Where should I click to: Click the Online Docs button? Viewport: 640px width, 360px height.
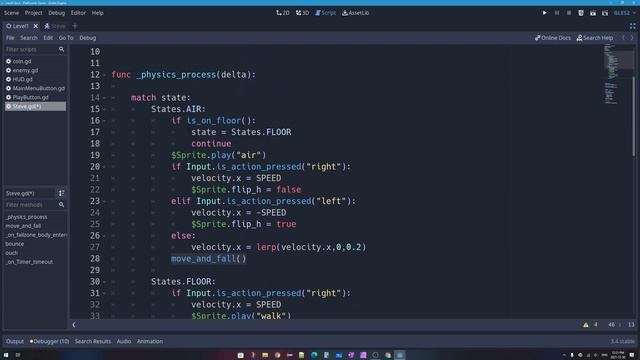click(553, 38)
